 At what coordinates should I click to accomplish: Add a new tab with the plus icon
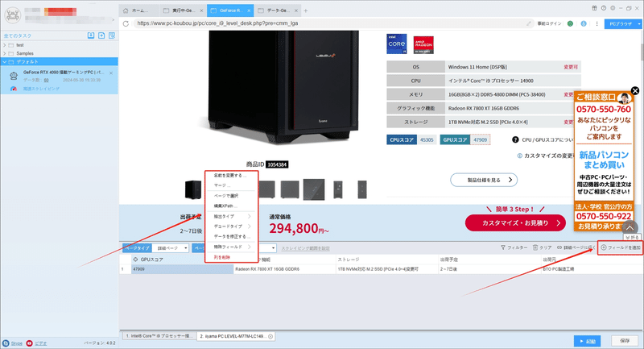coord(306,10)
